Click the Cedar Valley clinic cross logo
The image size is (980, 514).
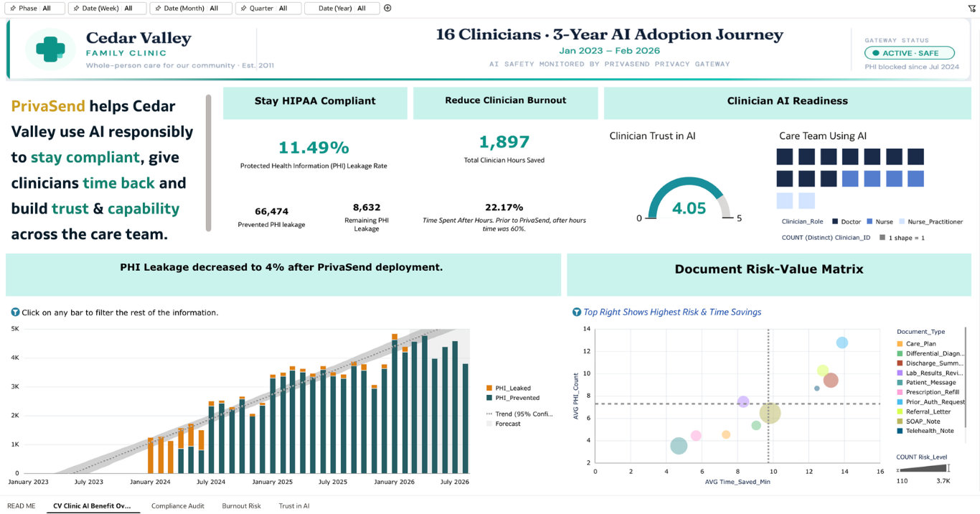click(x=50, y=49)
